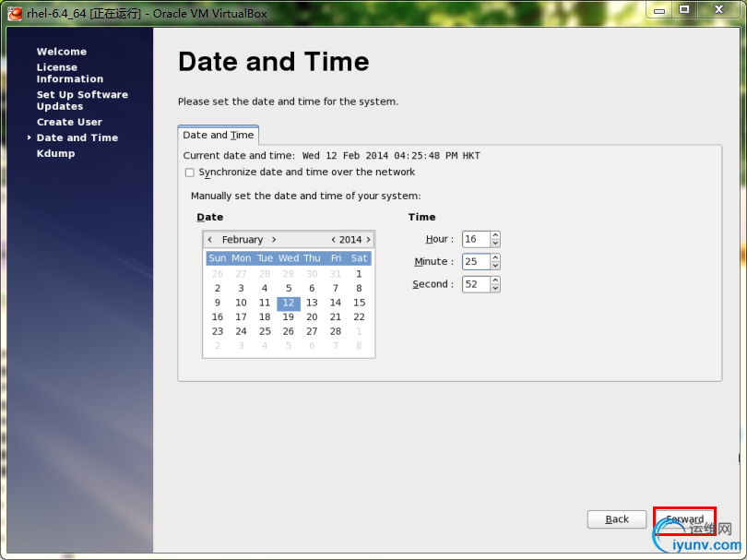Click the Sat column header

359,258
